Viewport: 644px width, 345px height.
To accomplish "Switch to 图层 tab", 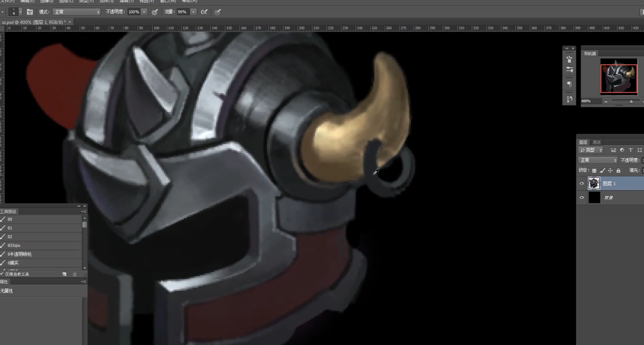I will 583,142.
